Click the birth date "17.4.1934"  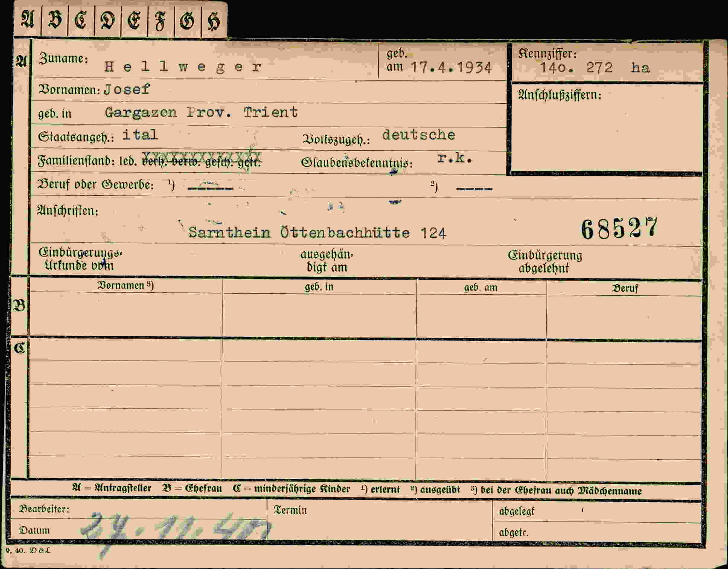pos(451,68)
